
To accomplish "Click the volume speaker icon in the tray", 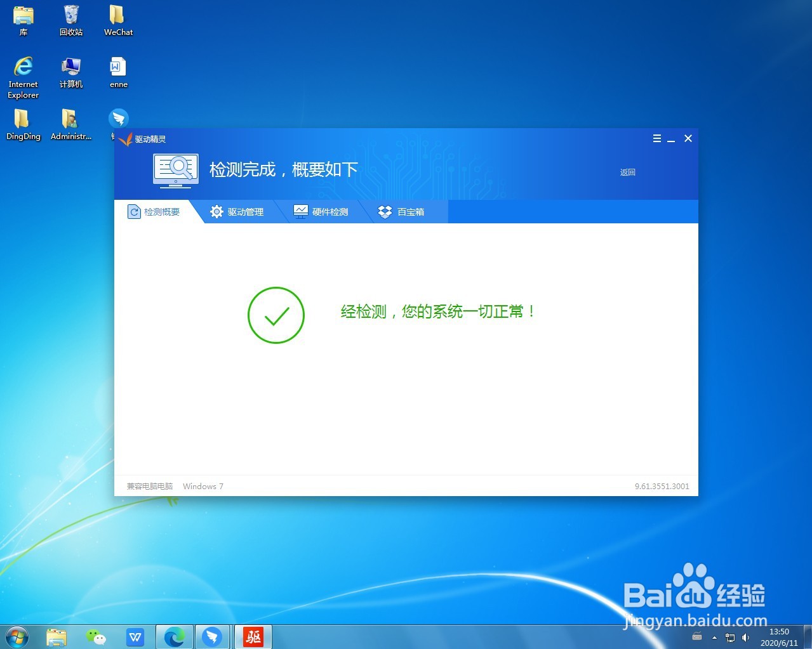I will (745, 638).
